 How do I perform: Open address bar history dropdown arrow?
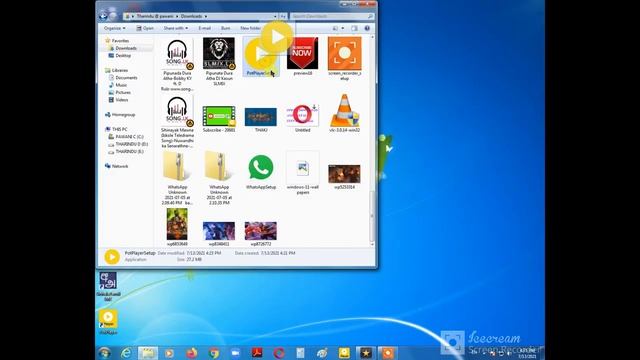[275, 16]
